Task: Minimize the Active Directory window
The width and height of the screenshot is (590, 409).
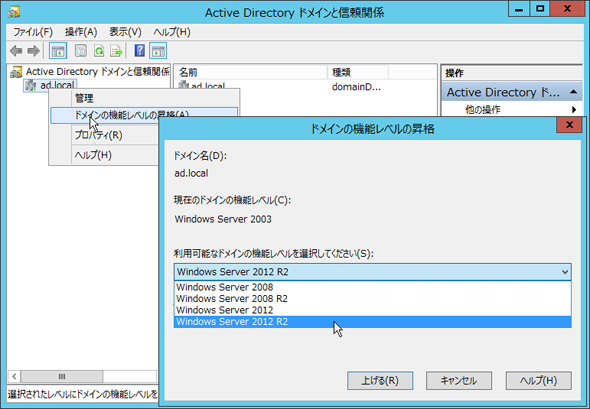Action: [519, 9]
